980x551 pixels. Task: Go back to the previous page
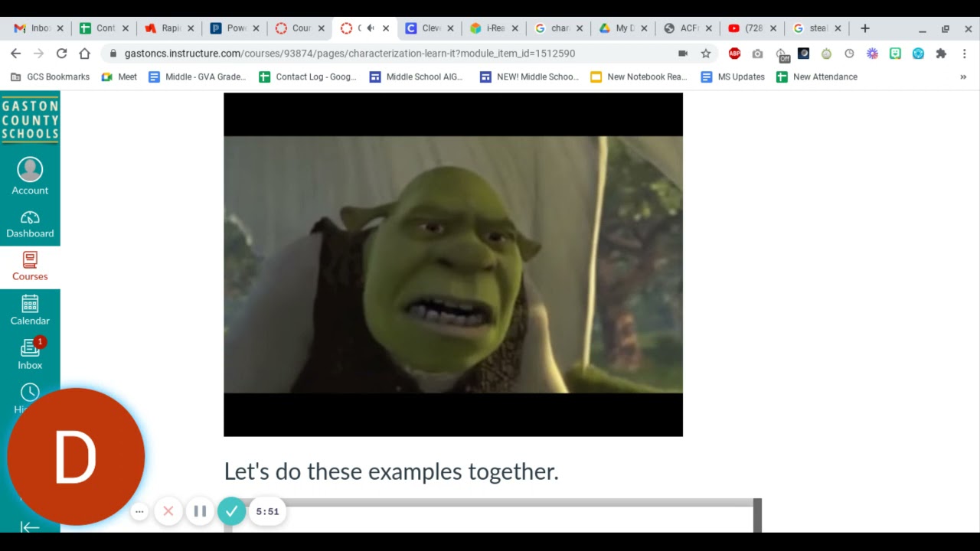(x=16, y=53)
